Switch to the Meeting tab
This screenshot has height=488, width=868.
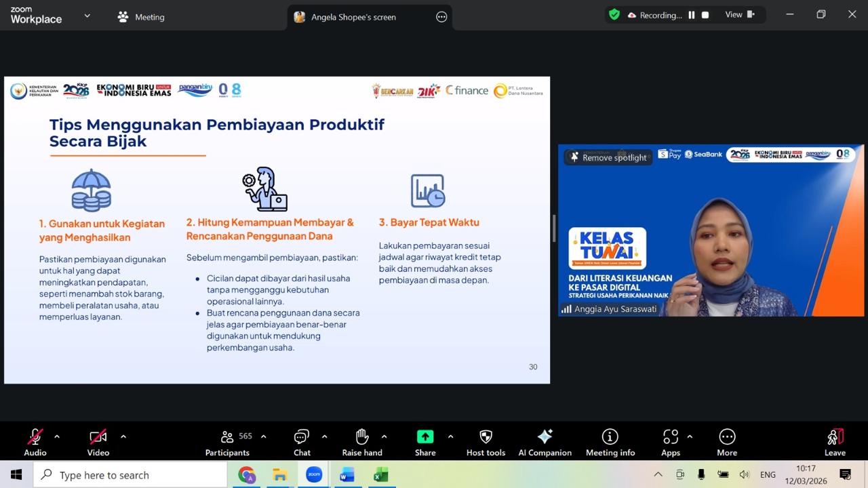(x=141, y=17)
